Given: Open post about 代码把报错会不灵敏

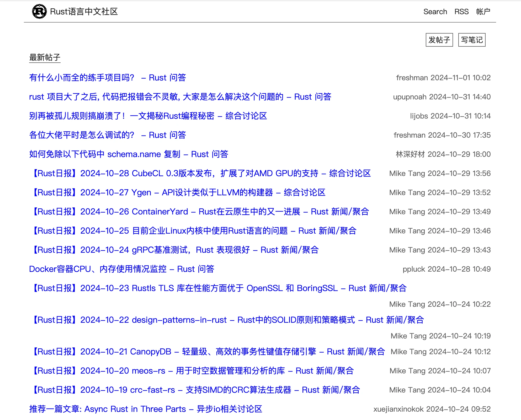Looking at the screenshot, I should pos(180,97).
